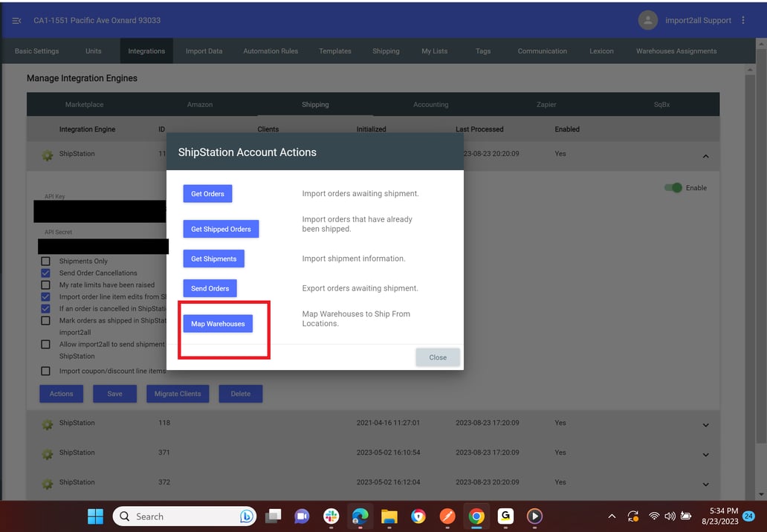Click the clock and date in taskbar

point(719,516)
